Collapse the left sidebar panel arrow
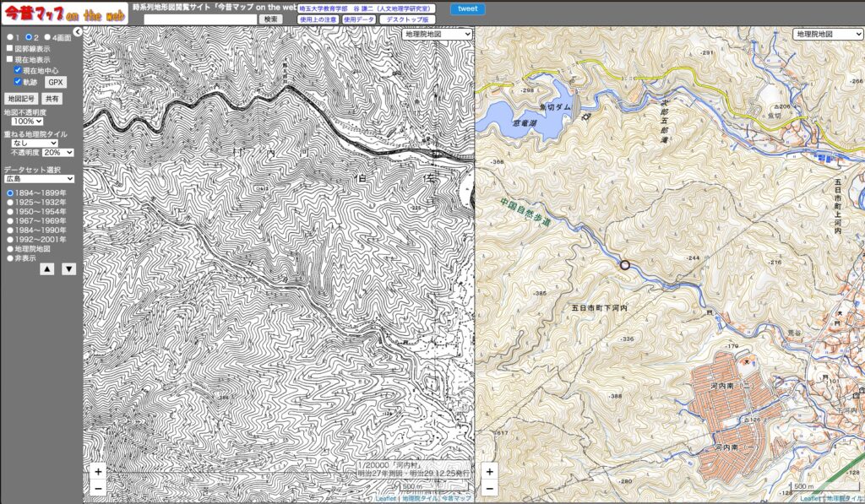 pos(78,32)
